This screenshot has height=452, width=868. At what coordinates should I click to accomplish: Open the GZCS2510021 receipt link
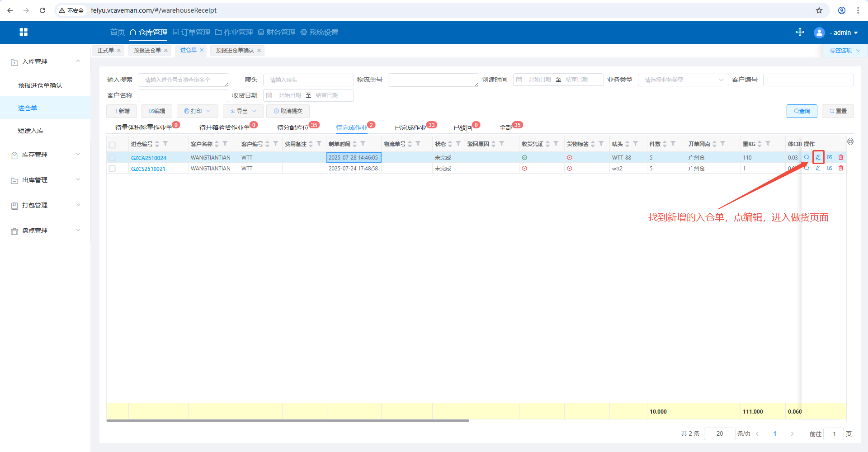(148, 169)
